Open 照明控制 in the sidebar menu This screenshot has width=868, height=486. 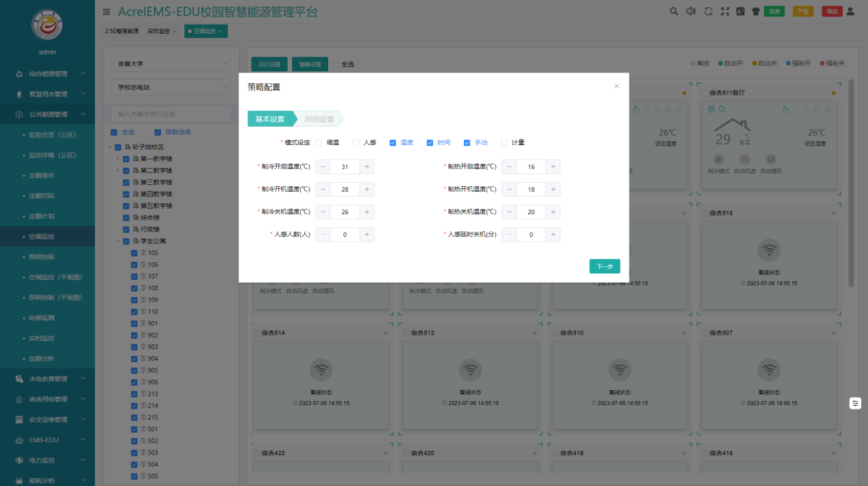[x=47, y=257]
